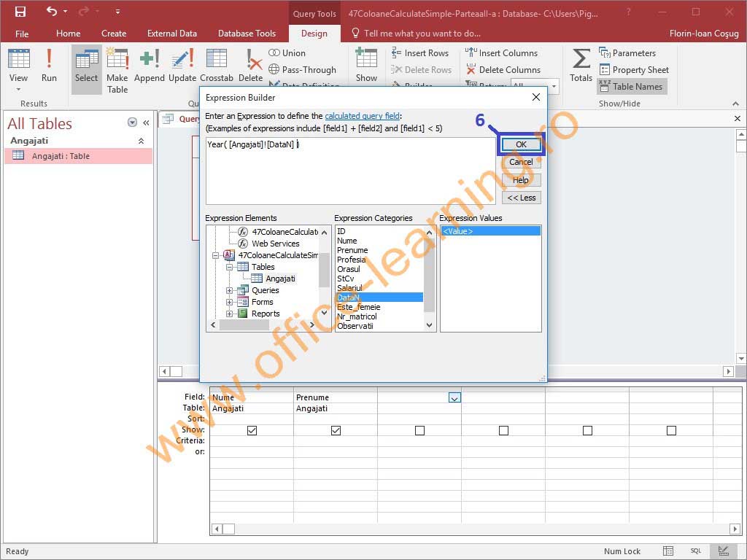The image size is (747, 560).
Task: Select <Value> in Expression Values
Action: [x=491, y=231]
